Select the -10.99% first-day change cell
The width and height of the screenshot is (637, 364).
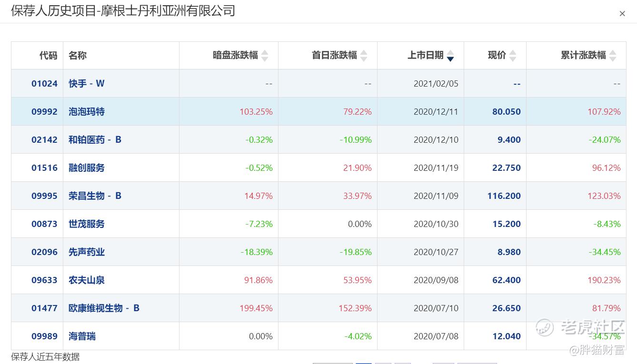click(356, 140)
